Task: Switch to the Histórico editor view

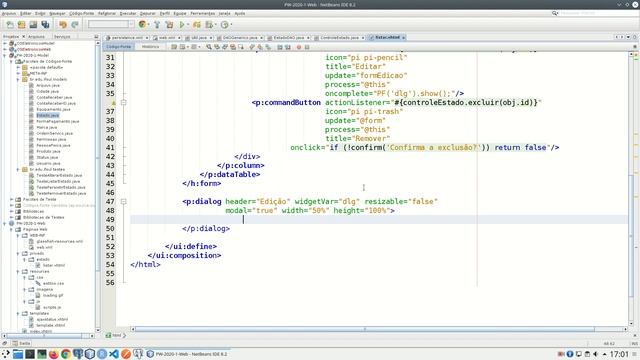Action: pos(150,47)
